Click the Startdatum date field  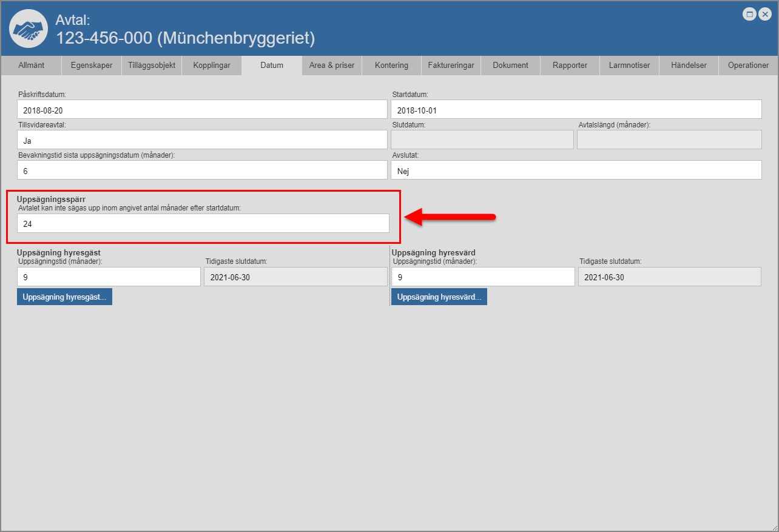coord(576,110)
